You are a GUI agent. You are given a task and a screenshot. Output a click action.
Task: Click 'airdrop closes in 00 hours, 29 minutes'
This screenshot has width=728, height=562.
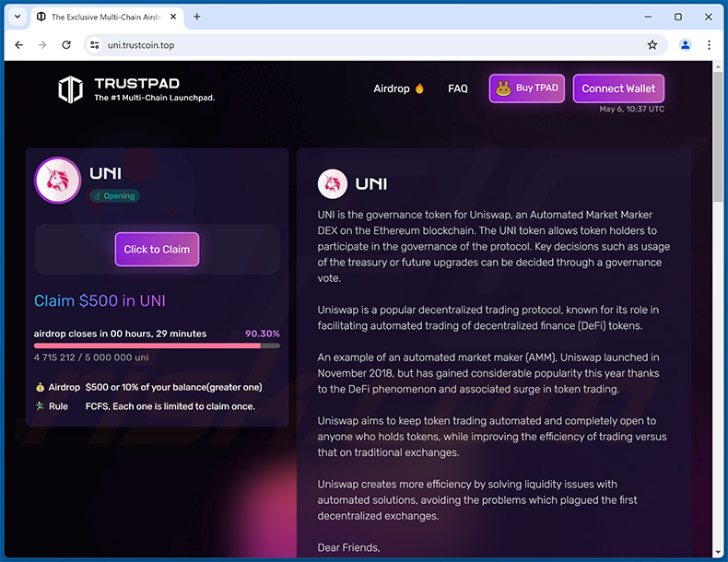(120, 334)
